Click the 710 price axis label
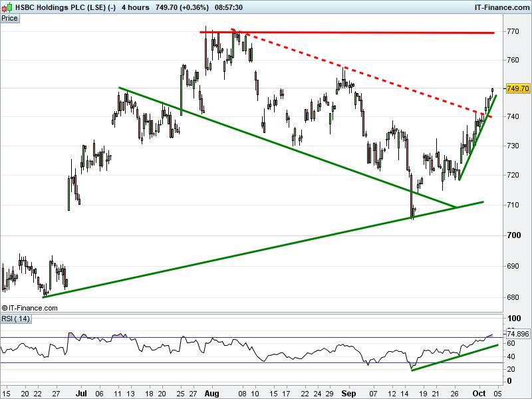The image size is (532, 399). [513, 205]
